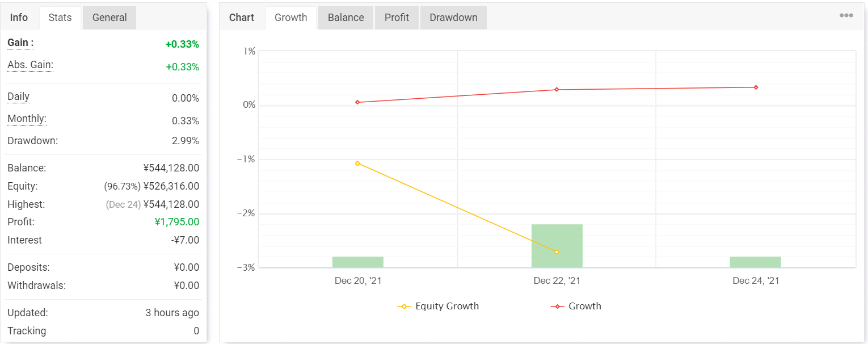Show the Profit chart tab
The width and height of the screenshot is (868, 344).
(x=397, y=18)
